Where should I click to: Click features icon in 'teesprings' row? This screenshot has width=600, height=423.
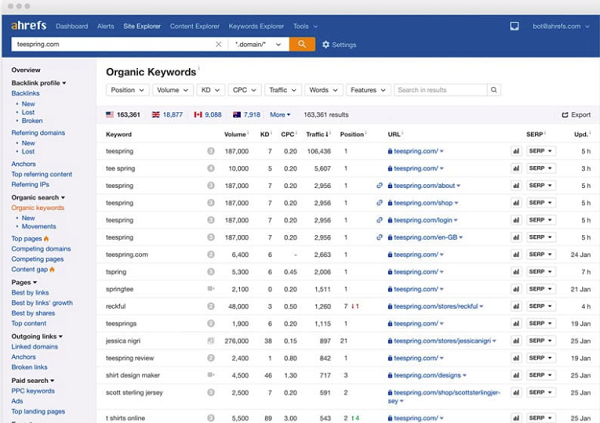pos(211,323)
